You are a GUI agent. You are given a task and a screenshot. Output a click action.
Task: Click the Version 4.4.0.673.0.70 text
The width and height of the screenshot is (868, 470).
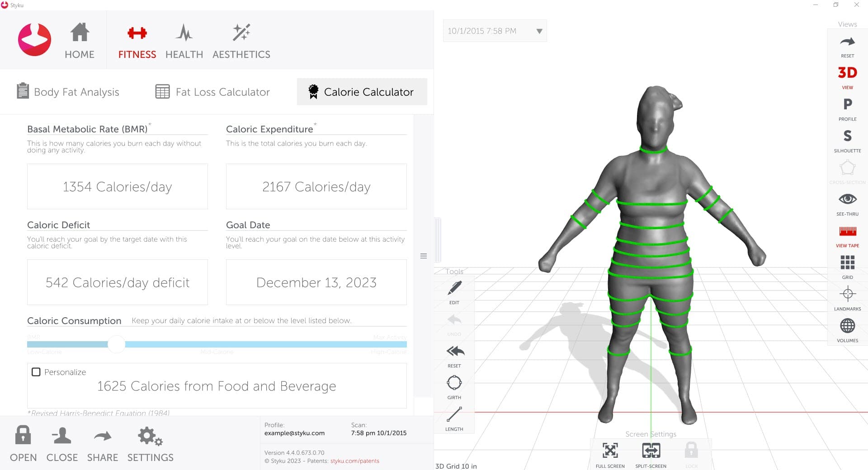click(294, 452)
